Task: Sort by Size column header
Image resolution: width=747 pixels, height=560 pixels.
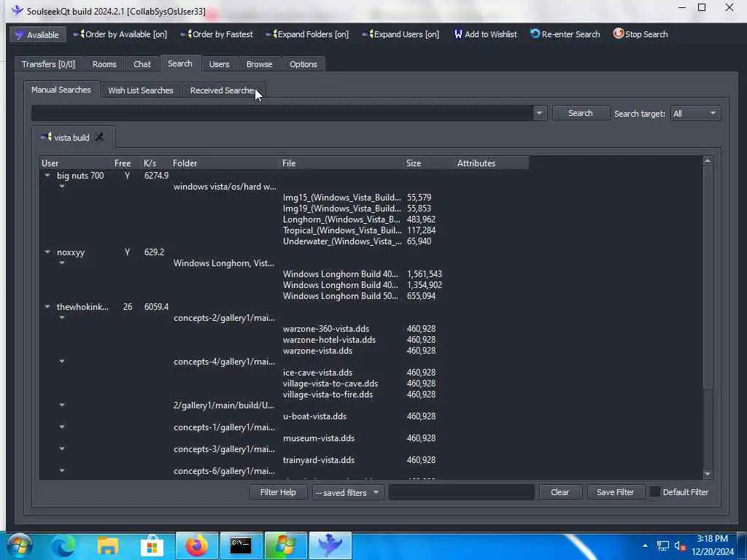Action: click(x=429, y=163)
